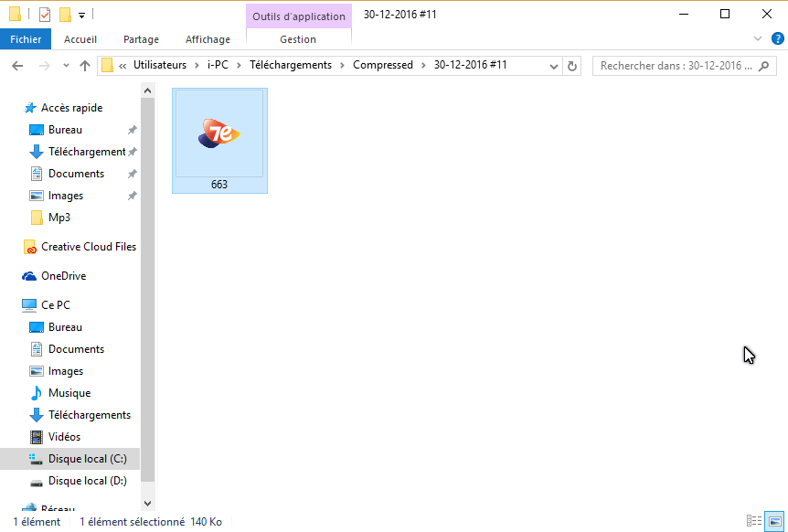
Task: Click 30-12-2016 #11 in the address path
Action: click(471, 65)
